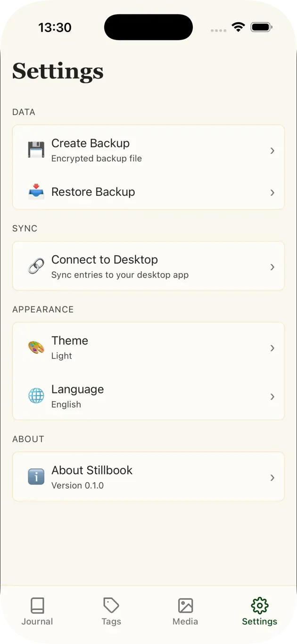Select the globe icon beside Language
Viewport: 297px width, 644px height.
tap(36, 396)
